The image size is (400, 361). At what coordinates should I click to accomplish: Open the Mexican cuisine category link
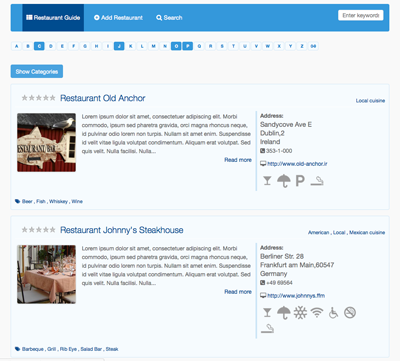(367, 233)
